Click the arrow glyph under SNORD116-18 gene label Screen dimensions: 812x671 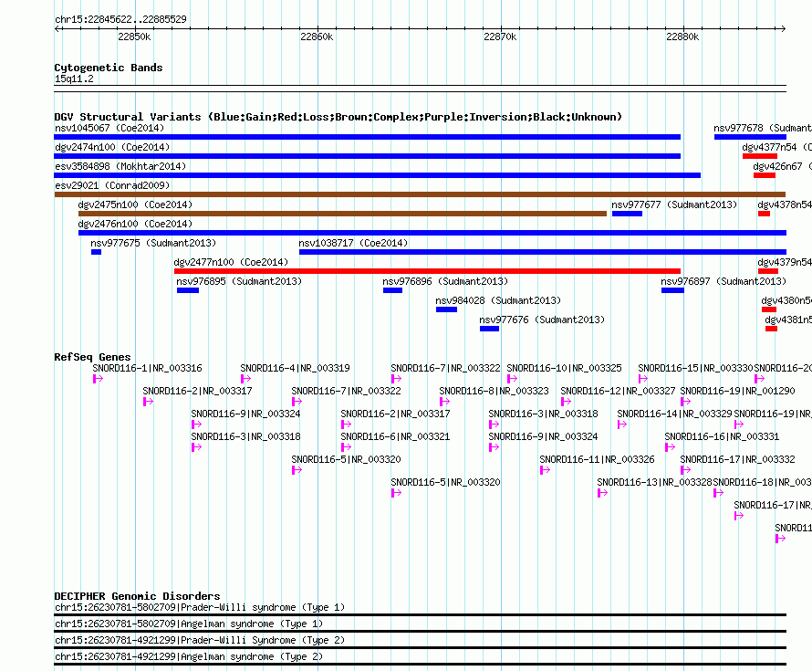tap(718, 493)
